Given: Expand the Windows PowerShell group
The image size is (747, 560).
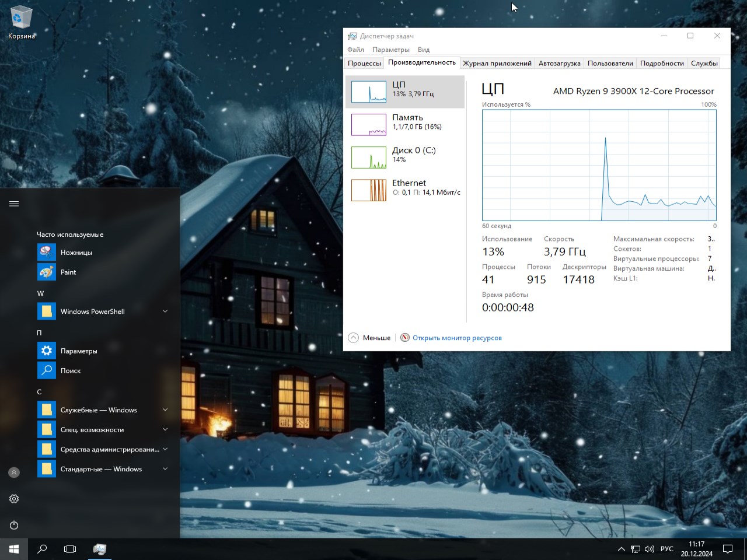Looking at the screenshot, I should pyautogui.click(x=165, y=311).
